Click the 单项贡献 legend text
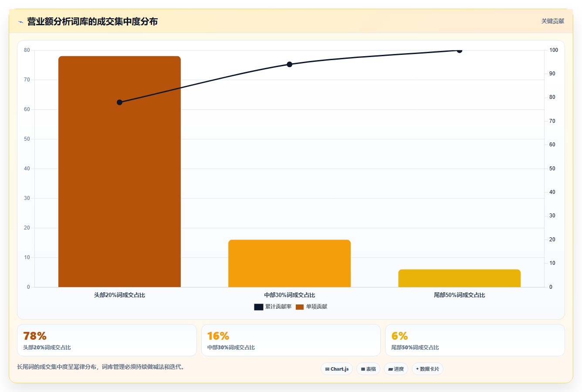Image resolution: width=582 pixels, height=392 pixels. coord(317,307)
